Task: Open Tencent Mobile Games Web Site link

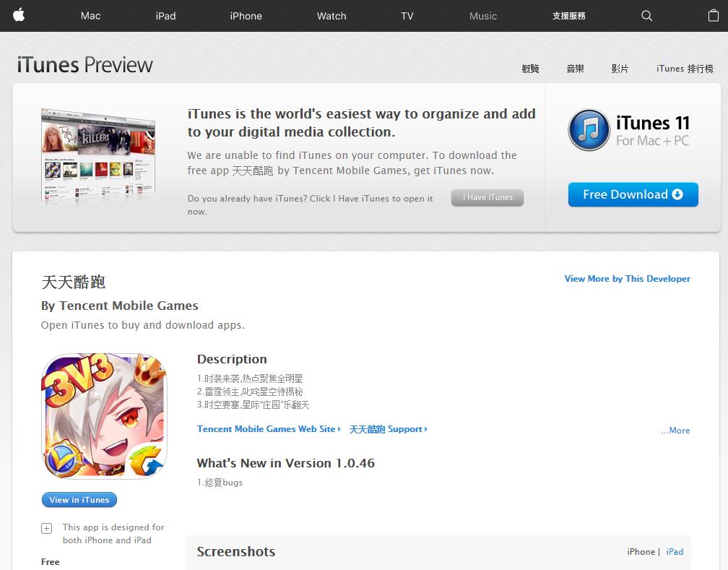Action: pyautogui.click(x=268, y=429)
